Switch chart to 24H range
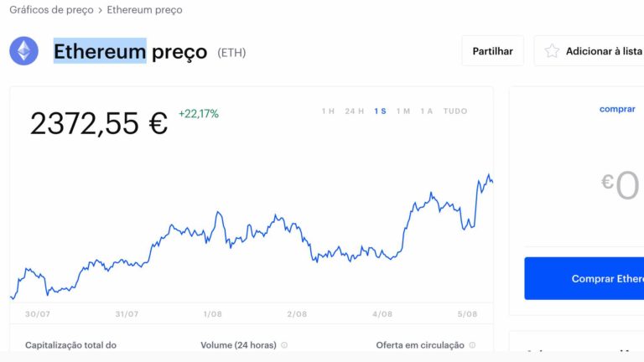The image size is (644, 362). tap(354, 111)
